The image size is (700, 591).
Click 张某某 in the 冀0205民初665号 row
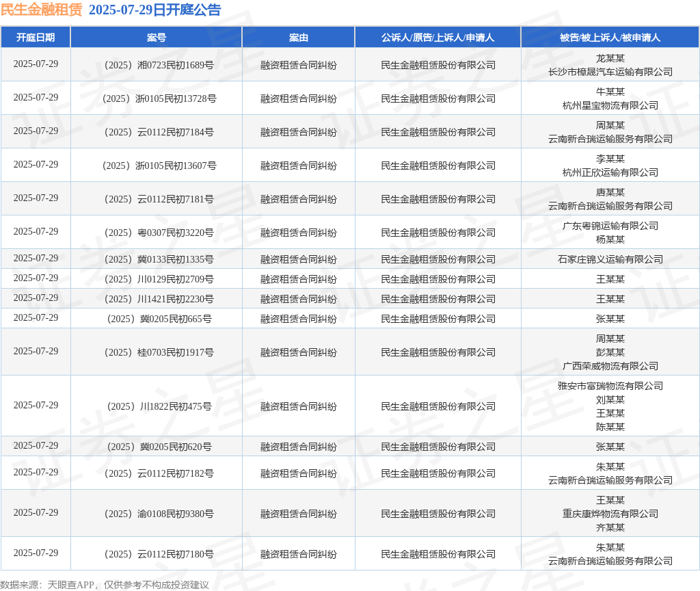[x=610, y=319]
